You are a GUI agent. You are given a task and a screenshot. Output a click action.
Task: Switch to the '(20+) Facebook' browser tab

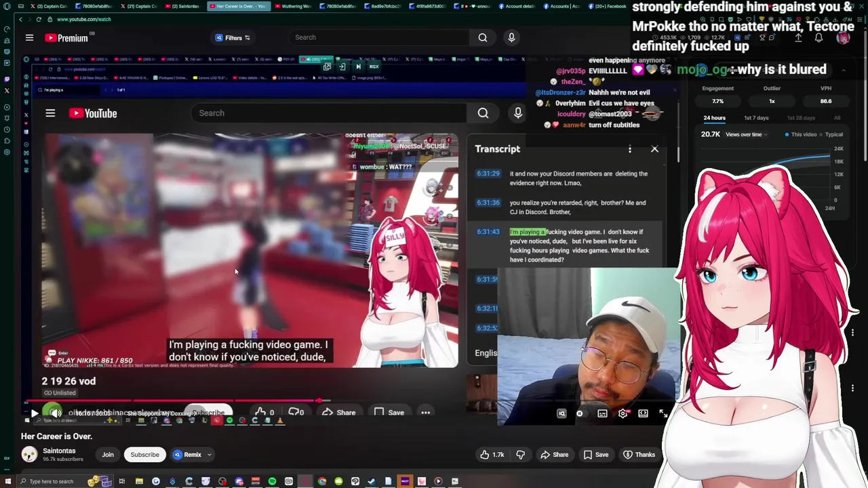pyautogui.click(x=606, y=6)
